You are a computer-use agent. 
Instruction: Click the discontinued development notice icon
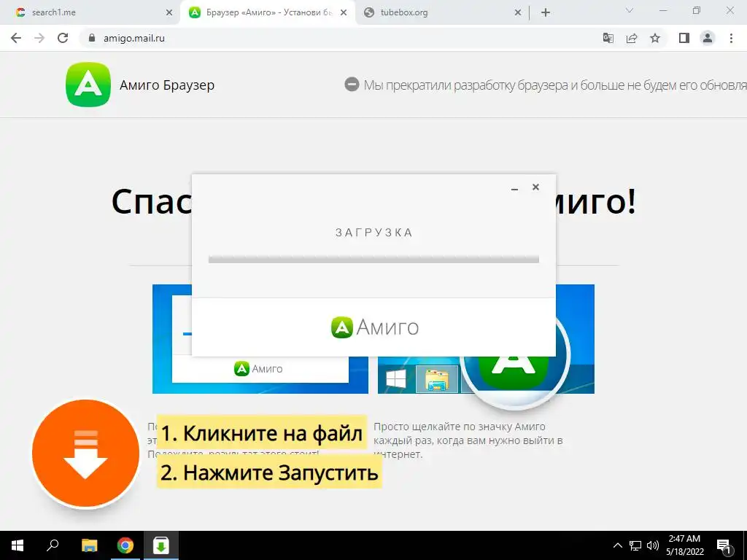(x=352, y=85)
